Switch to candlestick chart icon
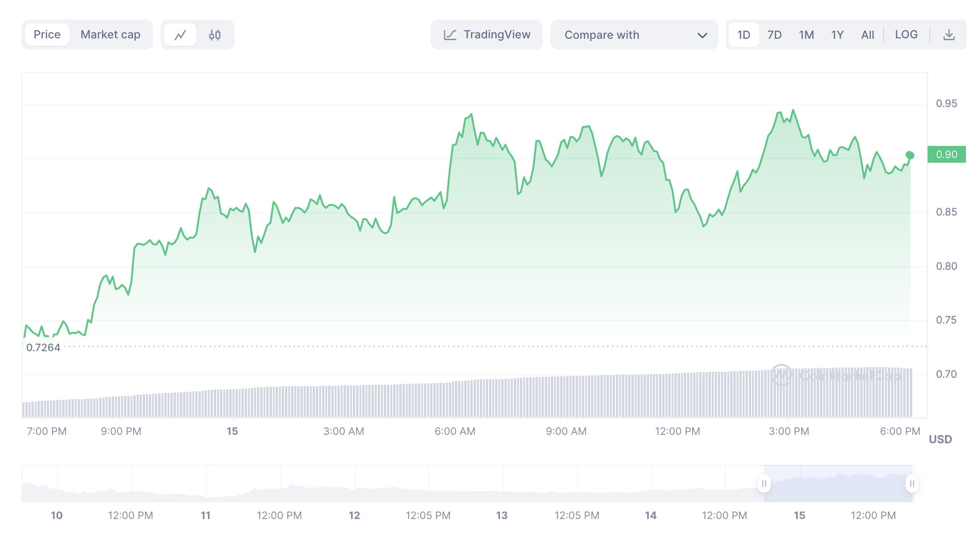This screenshot has width=980, height=534. 215,35
